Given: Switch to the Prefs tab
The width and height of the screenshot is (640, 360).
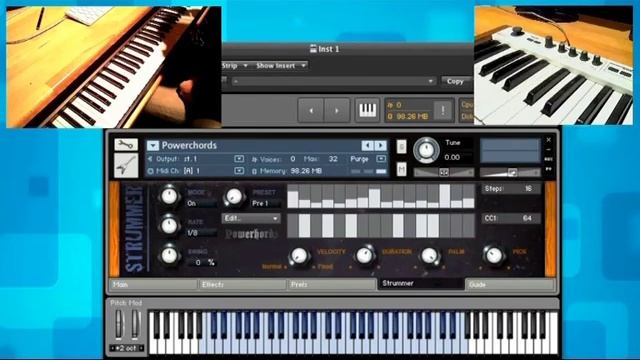Looking at the screenshot, I should point(331,284).
